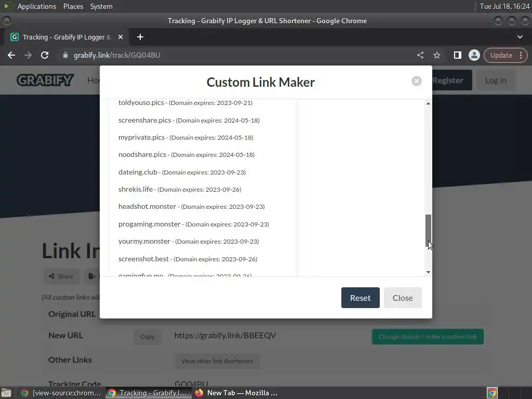Click the show desktop icon in taskbar
Screen dimensions: 532x399
click(6, 393)
